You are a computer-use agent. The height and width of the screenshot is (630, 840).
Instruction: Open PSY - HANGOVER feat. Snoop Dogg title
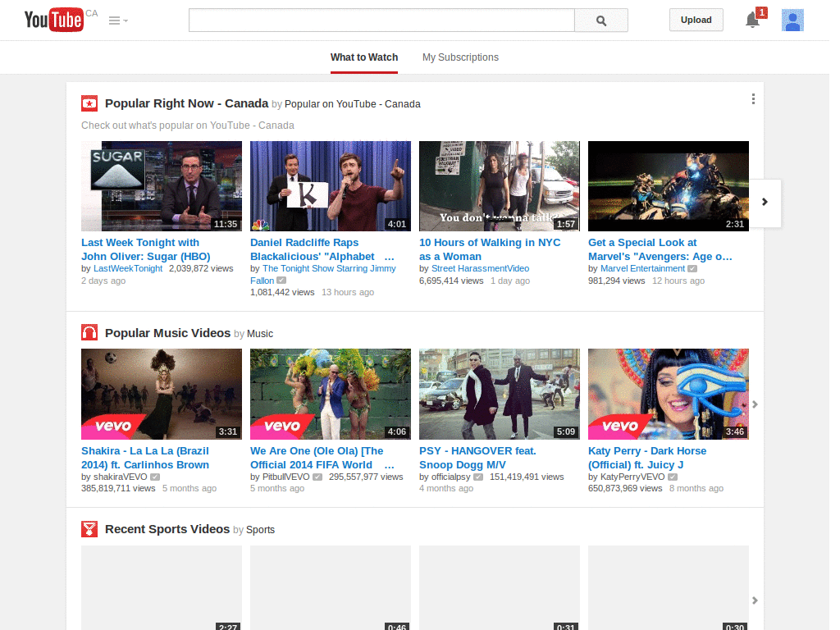click(478, 458)
